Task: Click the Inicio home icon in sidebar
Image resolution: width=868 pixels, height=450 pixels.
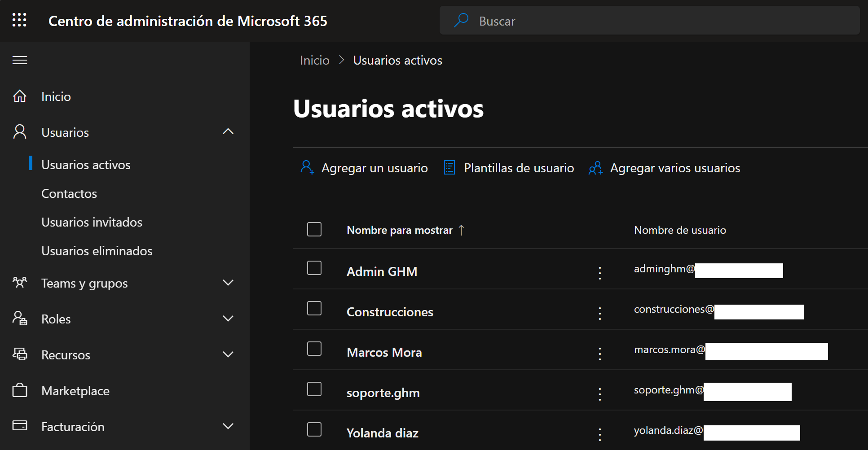Action: pos(20,96)
